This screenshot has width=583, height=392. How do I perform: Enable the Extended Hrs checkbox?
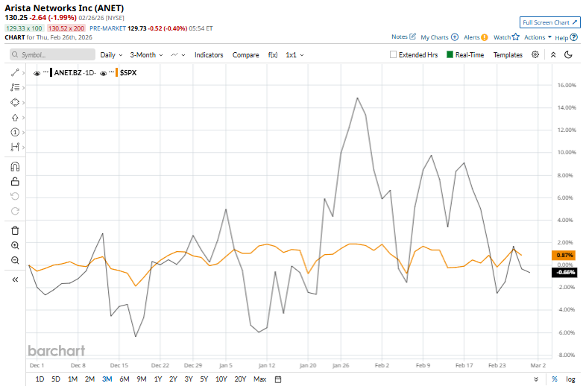coord(394,54)
